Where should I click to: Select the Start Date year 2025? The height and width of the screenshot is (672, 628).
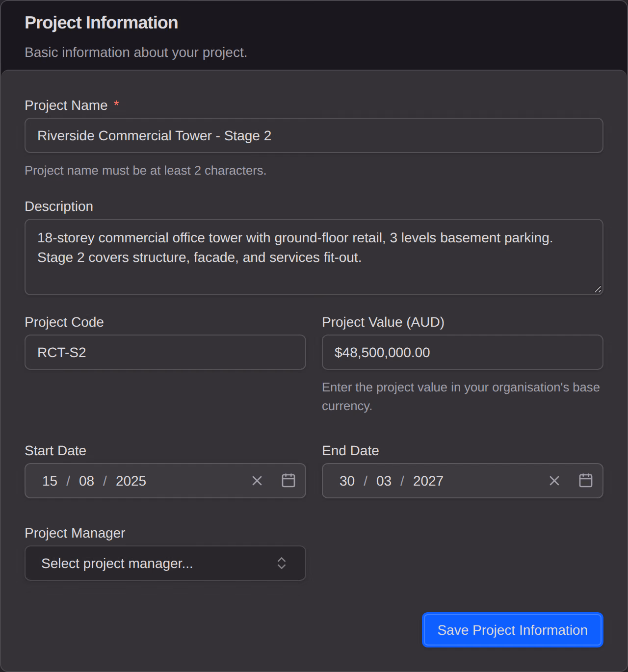131,481
